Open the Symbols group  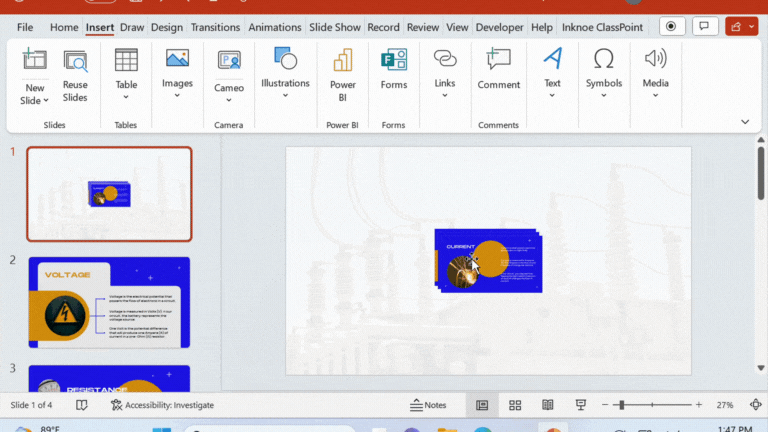click(x=604, y=72)
